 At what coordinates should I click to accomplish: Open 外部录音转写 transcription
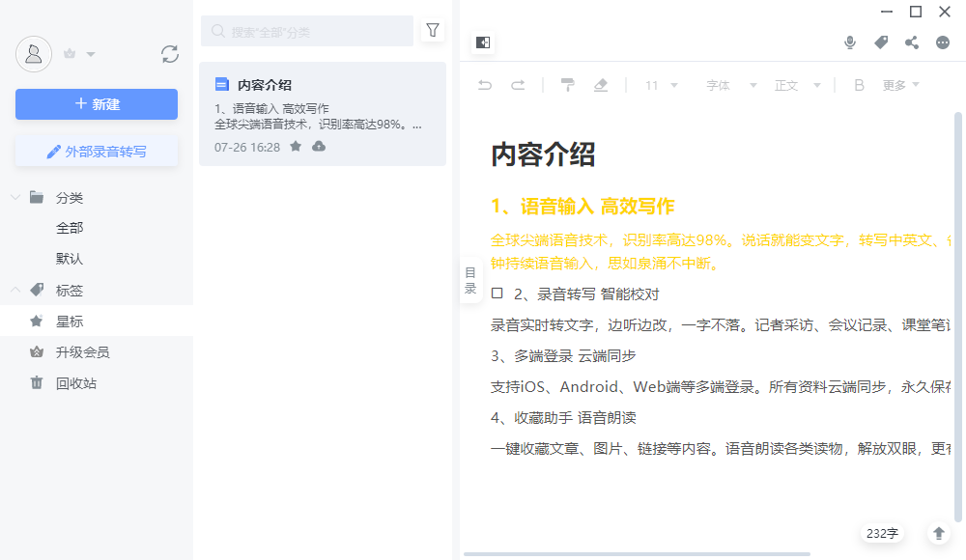point(97,152)
